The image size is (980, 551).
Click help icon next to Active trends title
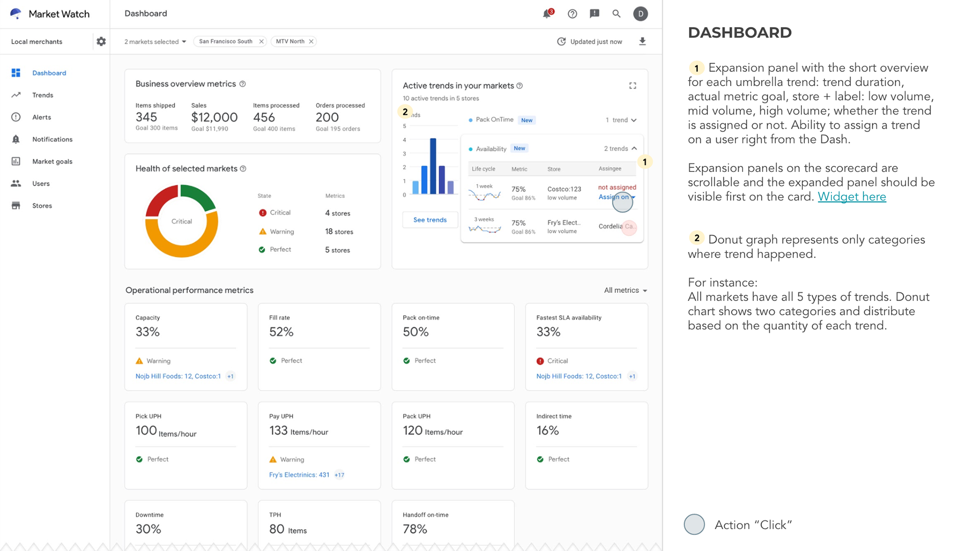[x=520, y=86]
